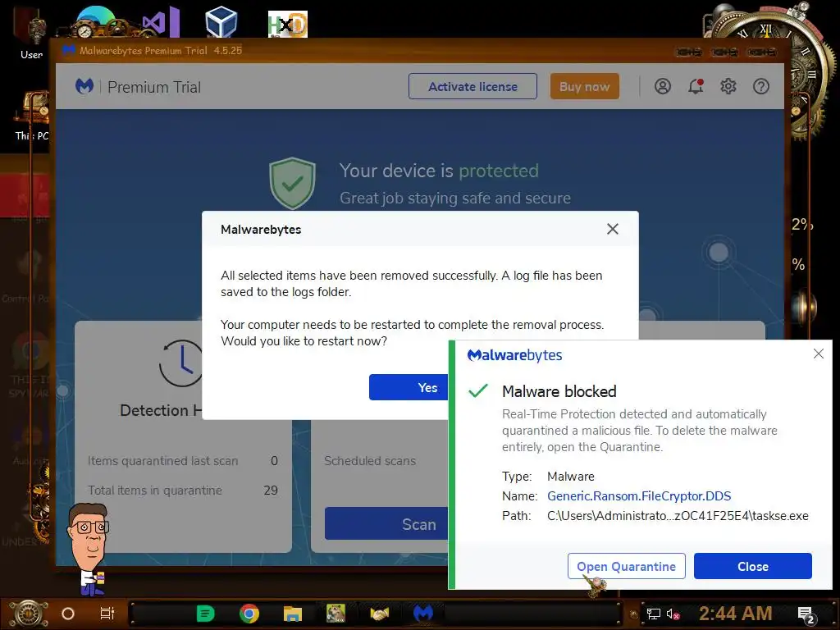
Task: Open the HxD hex editor desktop icon
Action: (x=288, y=24)
